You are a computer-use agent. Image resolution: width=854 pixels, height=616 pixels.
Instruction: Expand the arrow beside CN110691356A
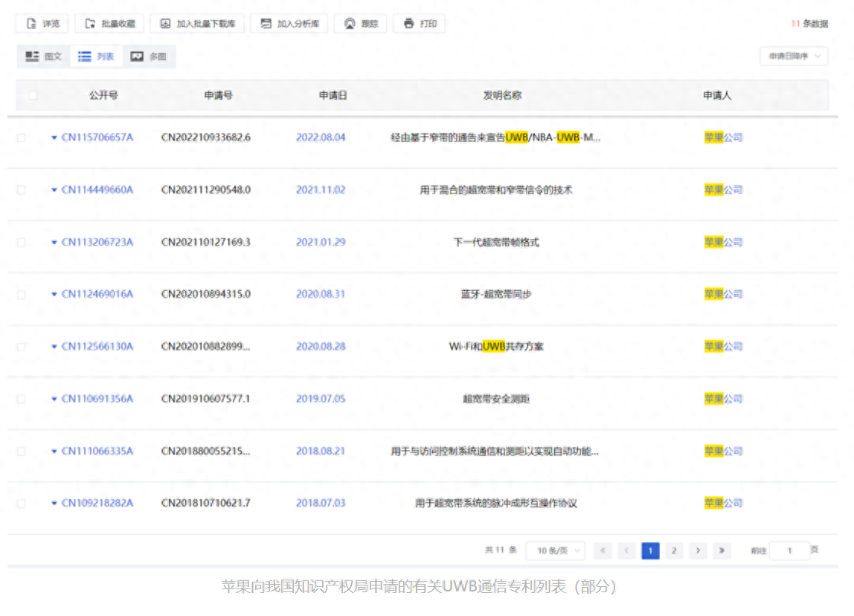coord(54,399)
